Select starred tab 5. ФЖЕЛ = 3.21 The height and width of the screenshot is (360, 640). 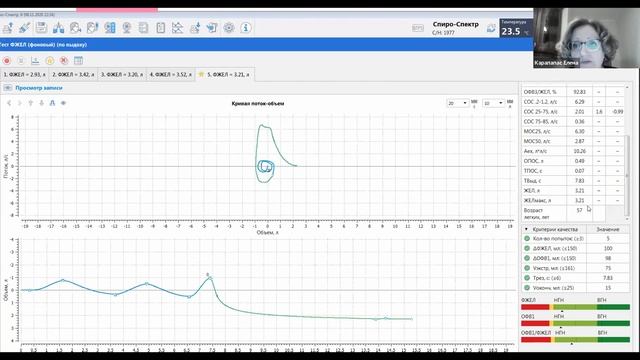(224, 75)
